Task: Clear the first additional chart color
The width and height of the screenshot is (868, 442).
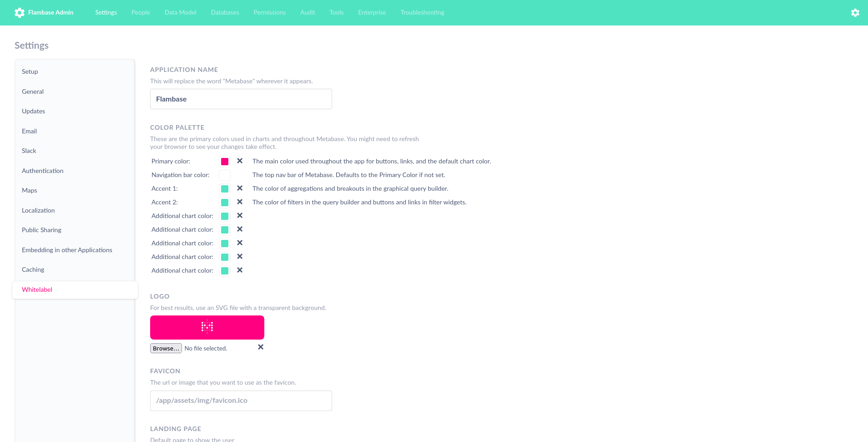Action: point(240,215)
